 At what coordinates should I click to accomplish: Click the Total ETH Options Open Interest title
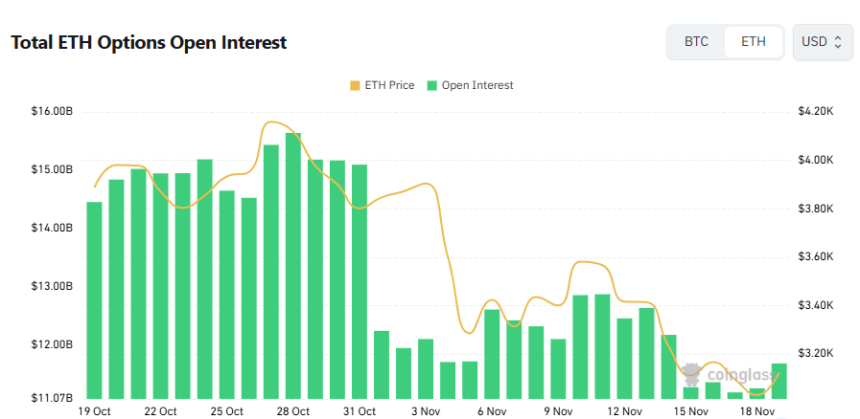click(x=148, y=43)
